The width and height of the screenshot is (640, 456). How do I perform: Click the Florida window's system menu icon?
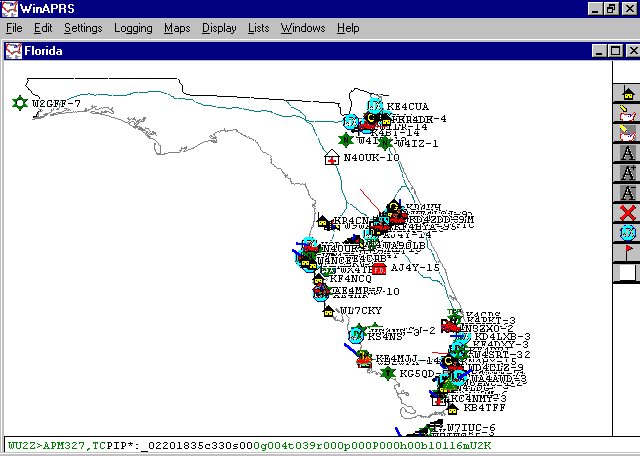coord(13,49)
